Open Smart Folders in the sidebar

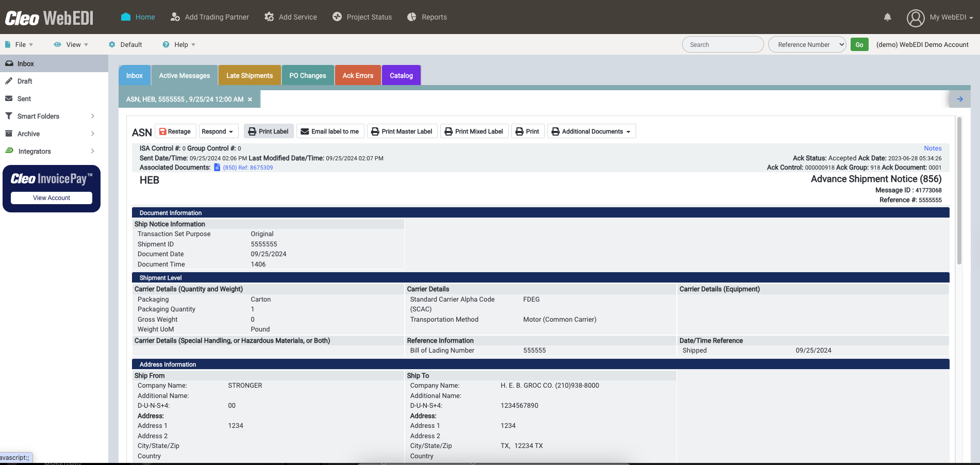pyautogui.click(x=38, y=116)
